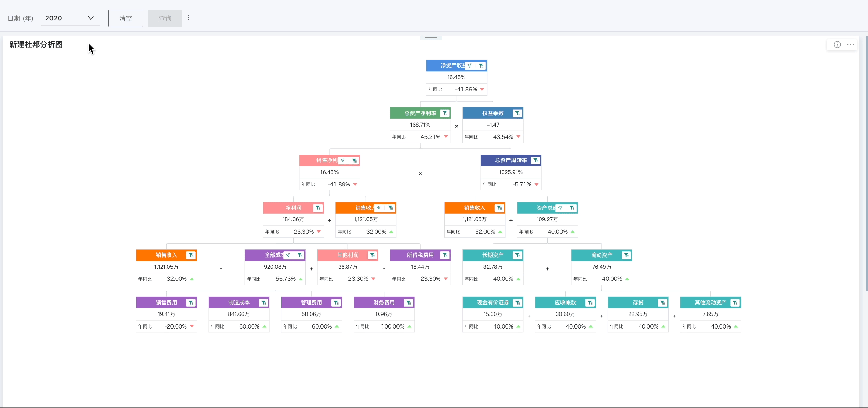Click the chart panel resize handle at top
Viewport: 868px width, 408px height.
431,38
